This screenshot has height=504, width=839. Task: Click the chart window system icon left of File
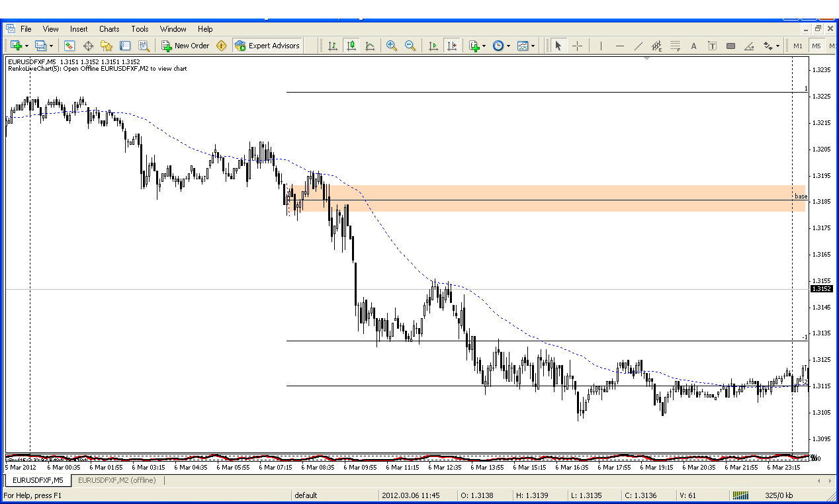point(10,28)
